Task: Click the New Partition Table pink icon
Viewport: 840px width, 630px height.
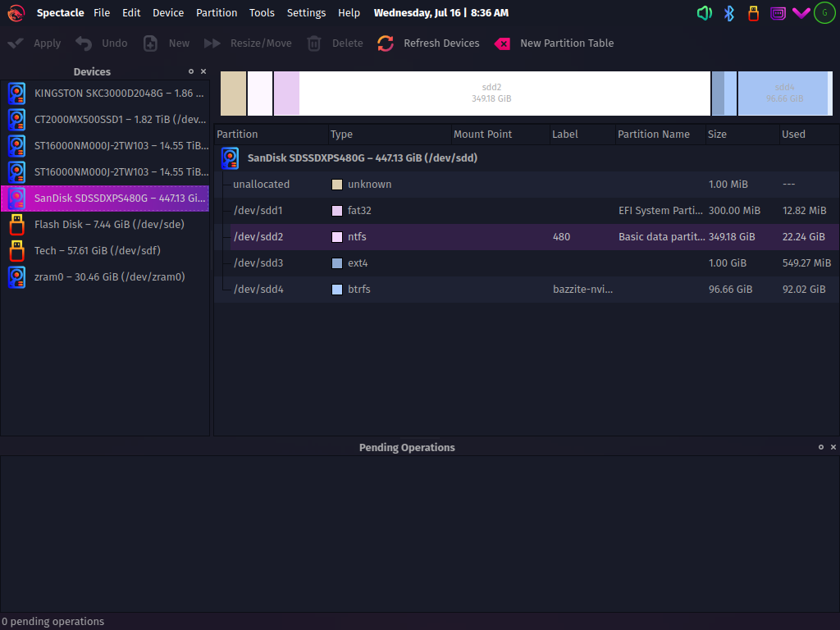Action: coord(502,44)
